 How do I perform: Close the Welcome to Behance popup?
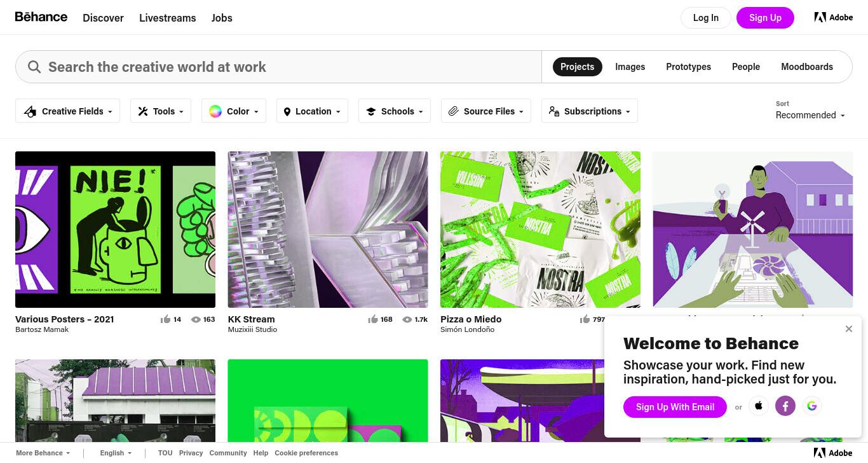click(849, 329)
